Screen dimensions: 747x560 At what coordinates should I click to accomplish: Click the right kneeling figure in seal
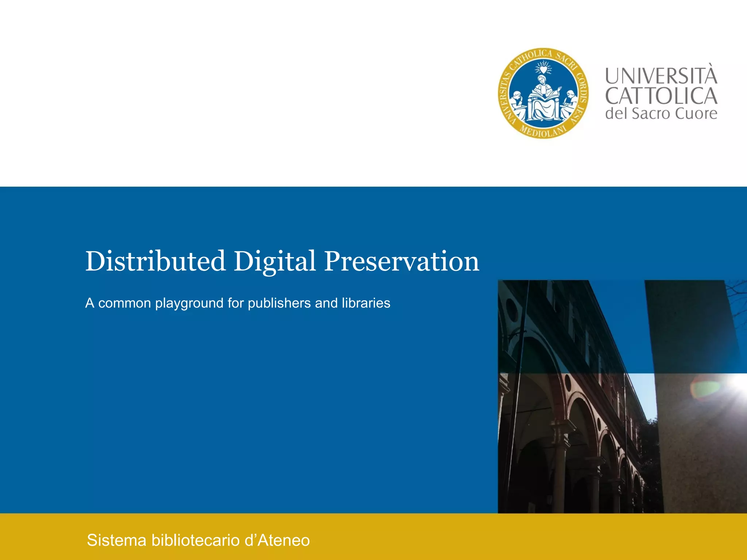[x=569, y=104]
